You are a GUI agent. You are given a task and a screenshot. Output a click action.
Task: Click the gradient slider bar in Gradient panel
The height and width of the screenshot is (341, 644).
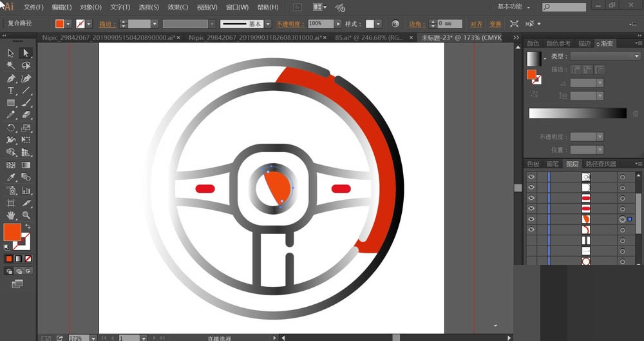click(x=578, y=113)
